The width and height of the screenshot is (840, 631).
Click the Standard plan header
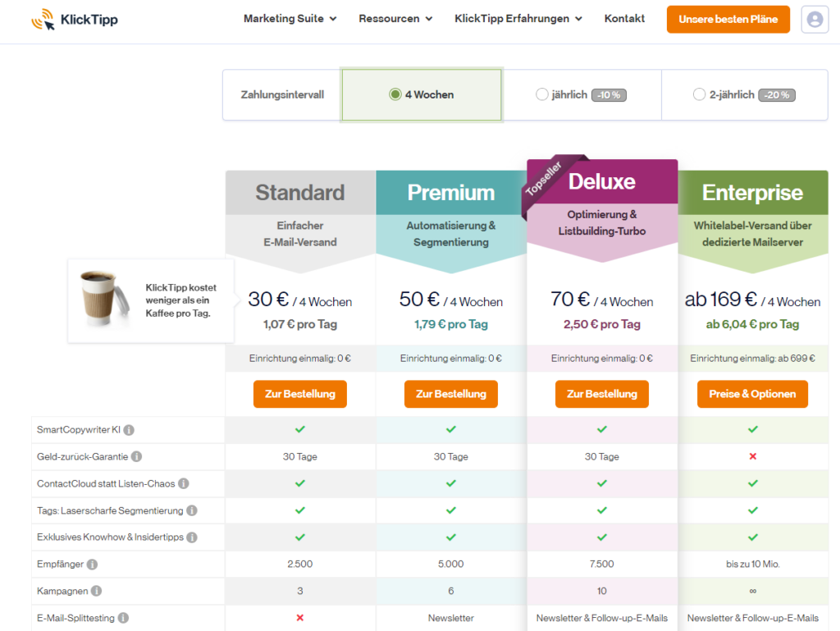click(x=300, y=193)
